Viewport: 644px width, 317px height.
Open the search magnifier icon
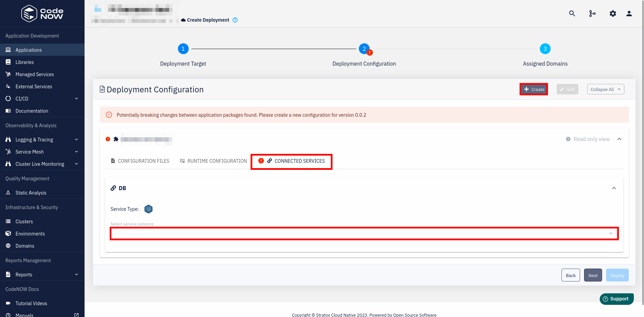tap(572, 14)
